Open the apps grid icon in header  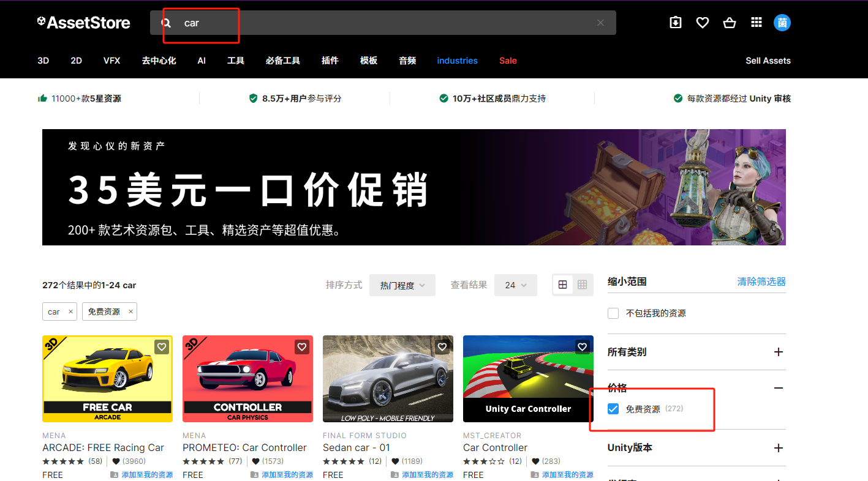757,23
